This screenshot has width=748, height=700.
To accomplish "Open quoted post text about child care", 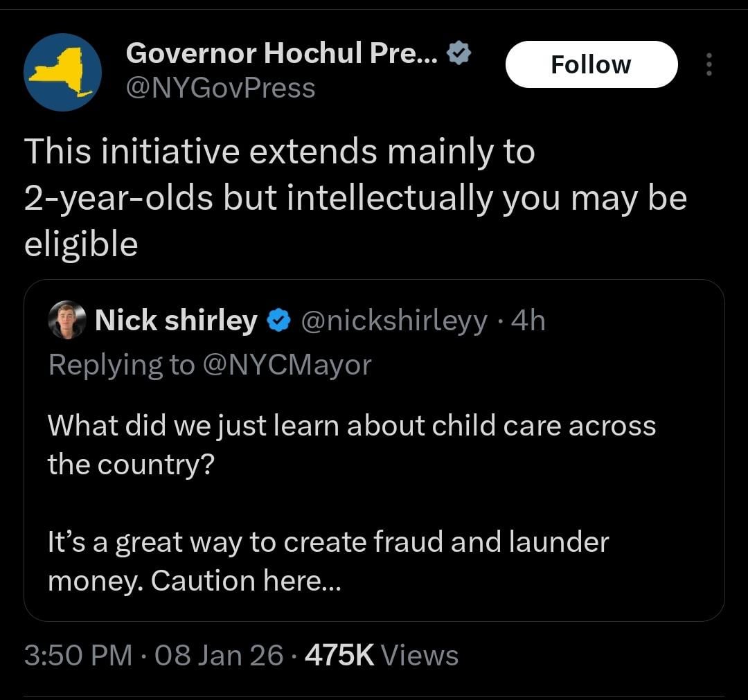I will [351, 444].
